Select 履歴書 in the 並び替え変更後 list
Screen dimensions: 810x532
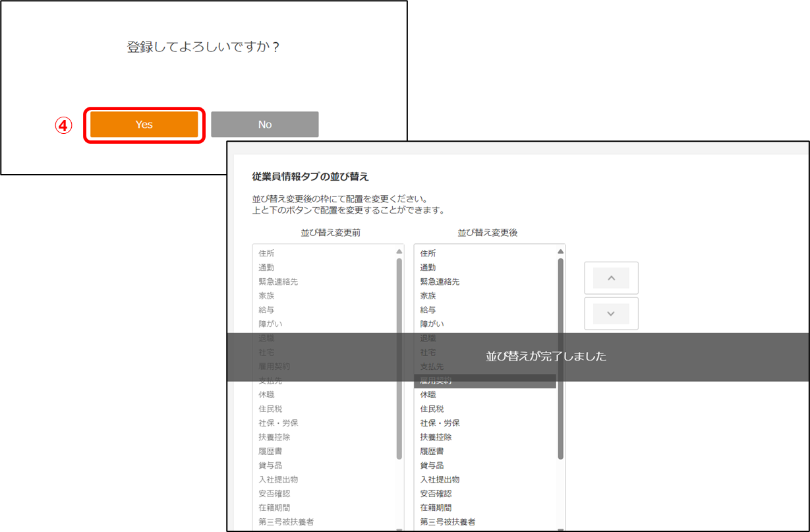432,452
